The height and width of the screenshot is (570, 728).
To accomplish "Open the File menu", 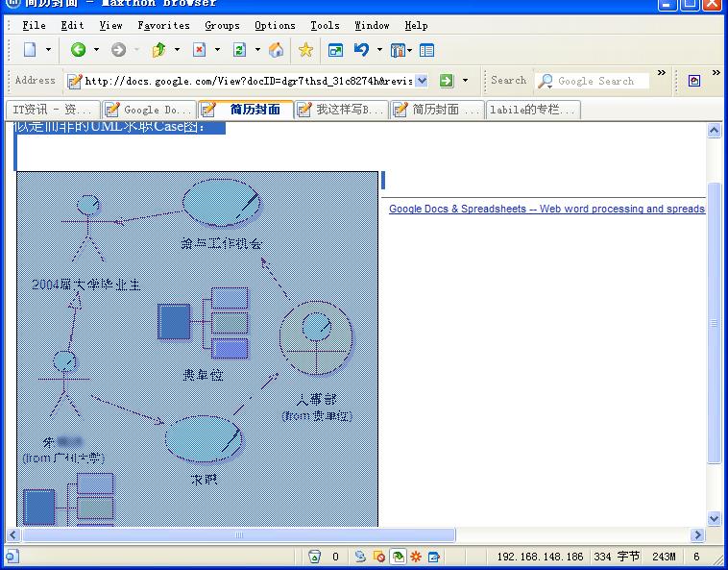I will [34, 25].
